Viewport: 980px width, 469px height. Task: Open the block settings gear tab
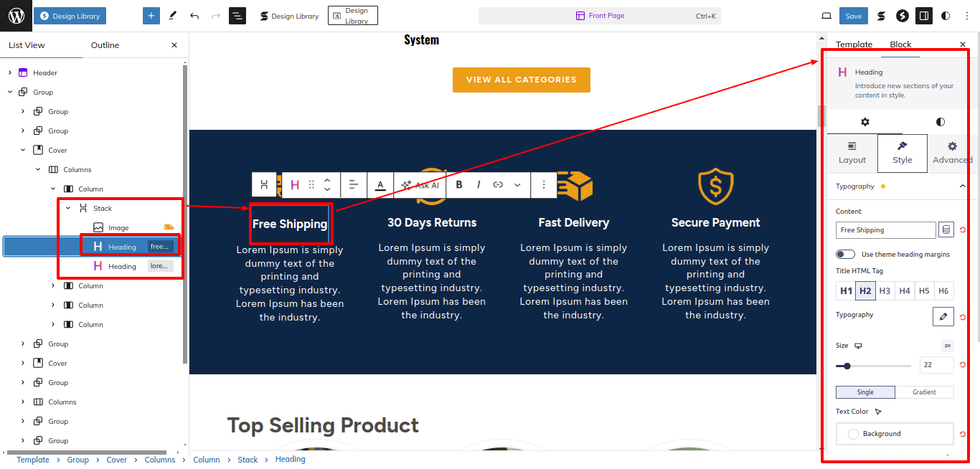point(864,122)
